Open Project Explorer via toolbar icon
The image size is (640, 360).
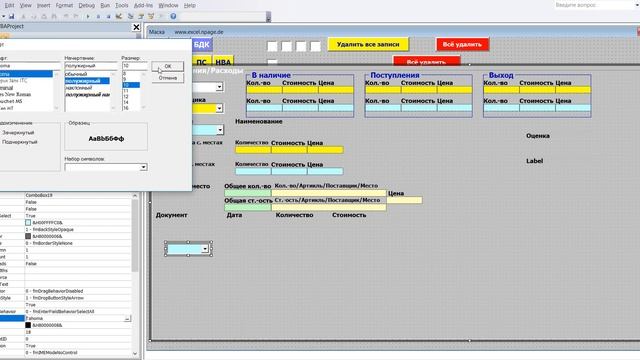(131, 16)
